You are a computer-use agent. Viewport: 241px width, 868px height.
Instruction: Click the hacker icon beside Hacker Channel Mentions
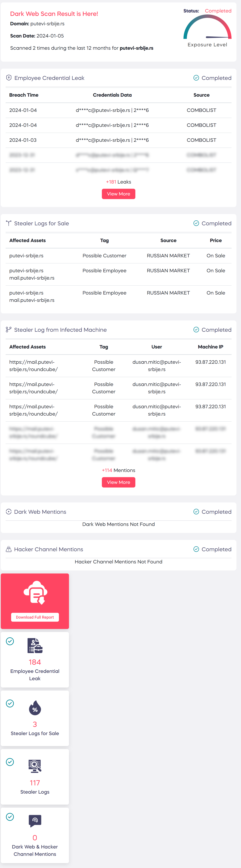[x=9, y=549]
